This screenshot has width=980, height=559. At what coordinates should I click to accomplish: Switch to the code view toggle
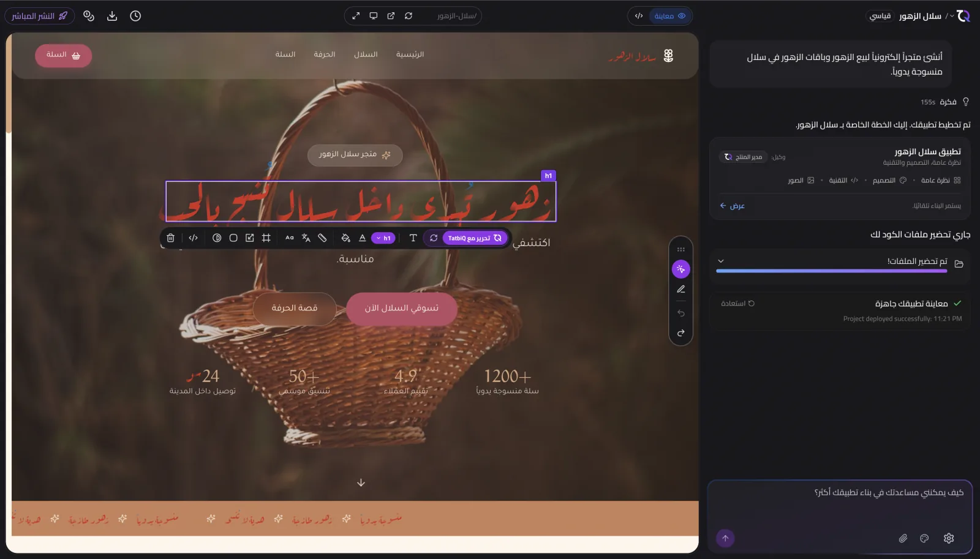639,16
